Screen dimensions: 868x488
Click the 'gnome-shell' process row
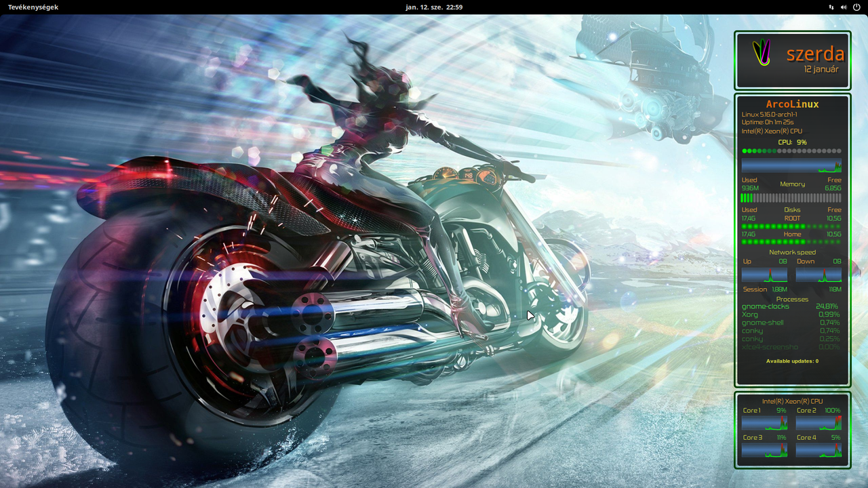tap(791, 323)
